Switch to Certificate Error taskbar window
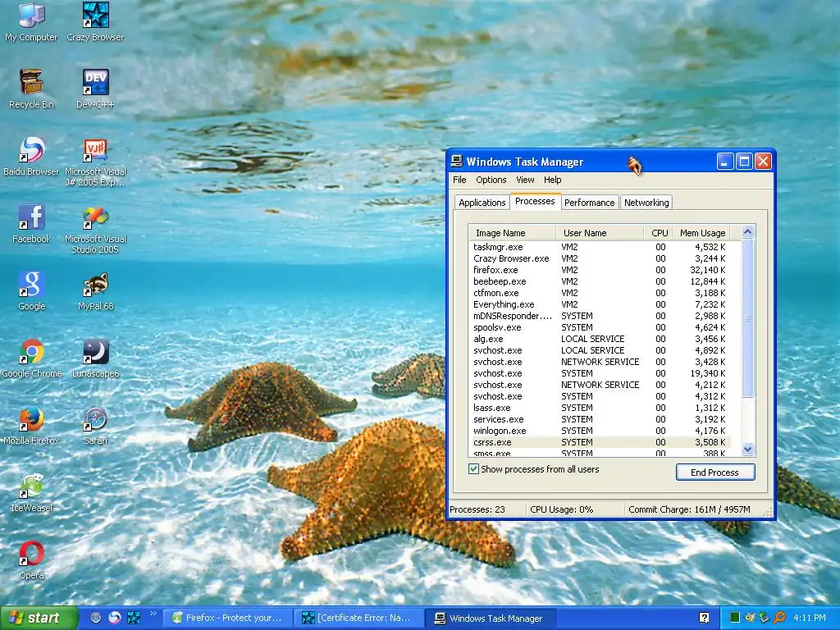Screen dimensions: 840x630 [x=361, y=619]
